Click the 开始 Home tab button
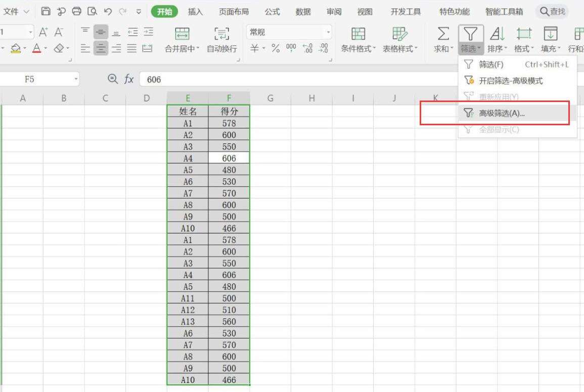584x392 pixels. (165, 12)
